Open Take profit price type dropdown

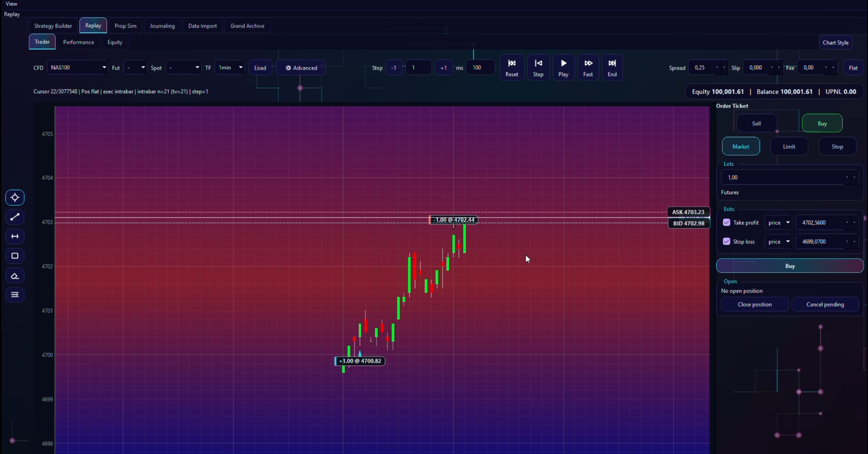click(x=778, y=223)
